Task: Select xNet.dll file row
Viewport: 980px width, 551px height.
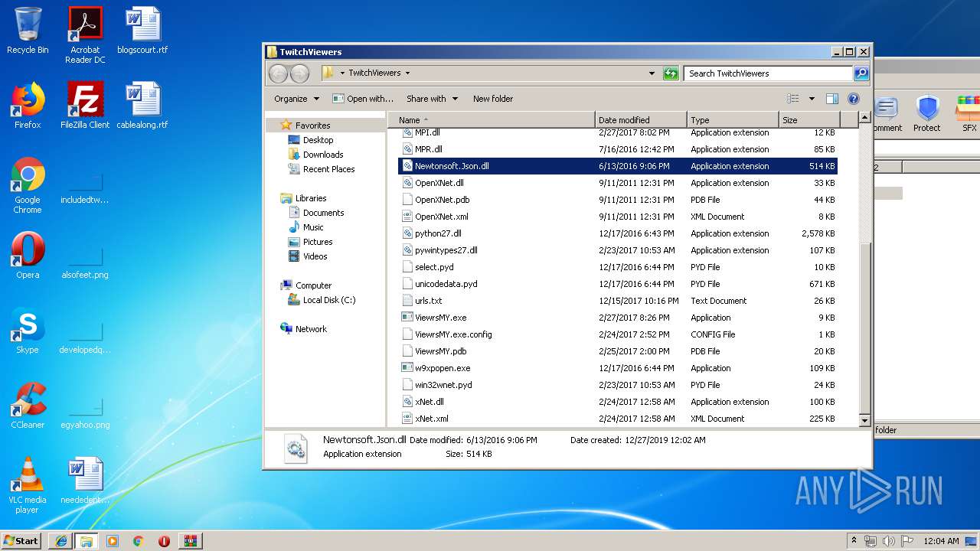Action: tap(618, 402)
